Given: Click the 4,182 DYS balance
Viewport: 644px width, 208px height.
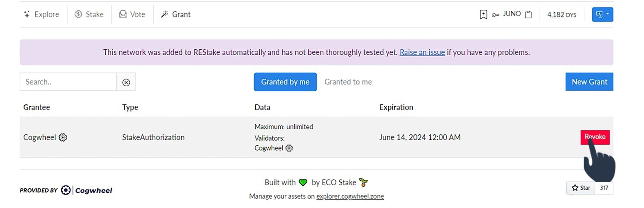Looking at the screenshot, I should tap(562, 14).
